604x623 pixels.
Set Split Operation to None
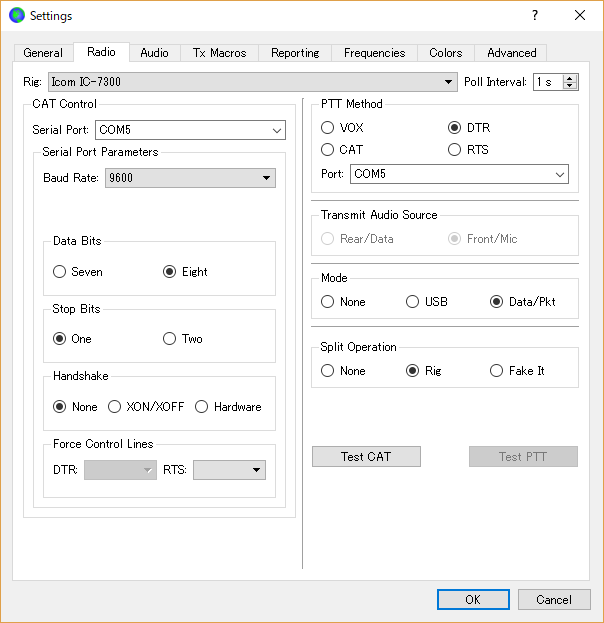click(343, 370)
